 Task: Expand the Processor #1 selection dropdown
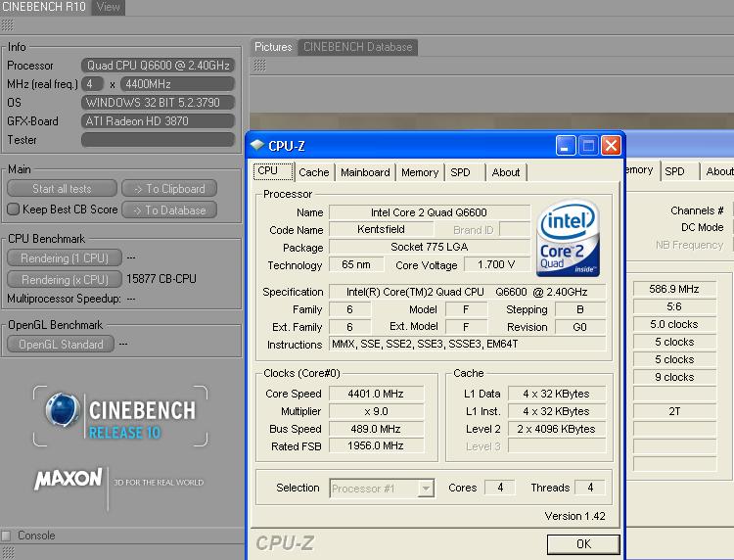point(426,489)
